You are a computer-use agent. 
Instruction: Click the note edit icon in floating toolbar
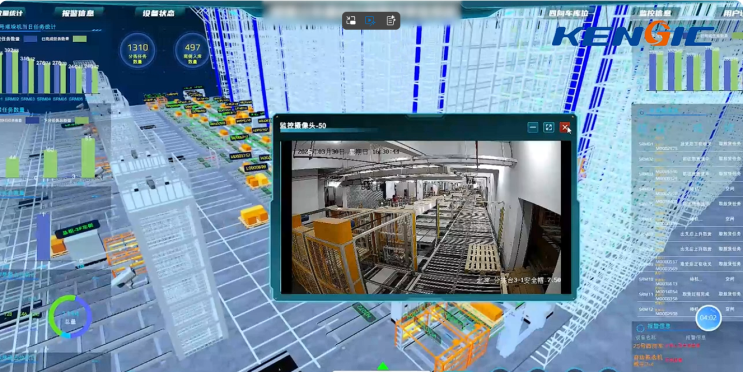pyautogui.click(x=390, y=20)
